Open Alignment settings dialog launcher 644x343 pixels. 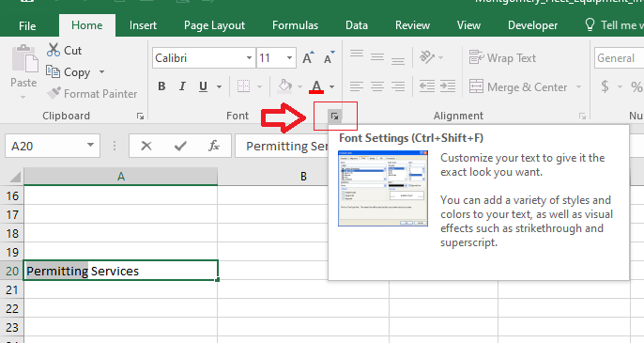[582, 117]
